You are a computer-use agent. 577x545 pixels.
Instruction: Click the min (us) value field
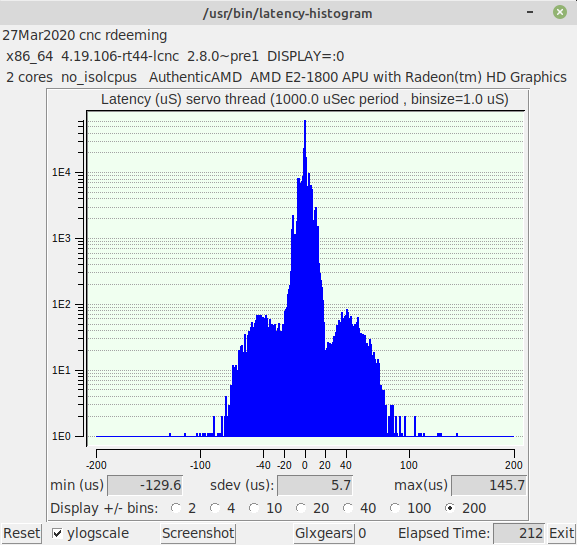point(145,485)
